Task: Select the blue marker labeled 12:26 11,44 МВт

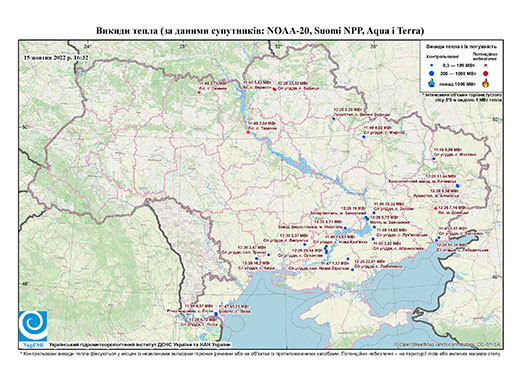Action: pos(457,186)
